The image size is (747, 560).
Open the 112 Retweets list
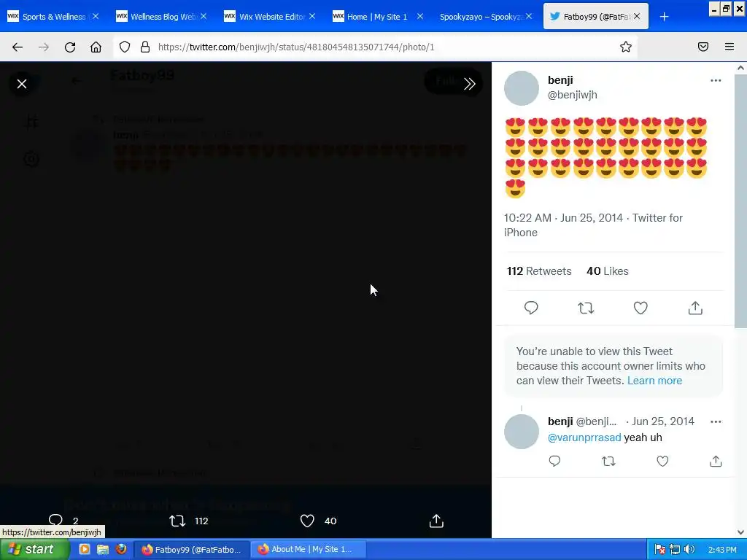539,271
